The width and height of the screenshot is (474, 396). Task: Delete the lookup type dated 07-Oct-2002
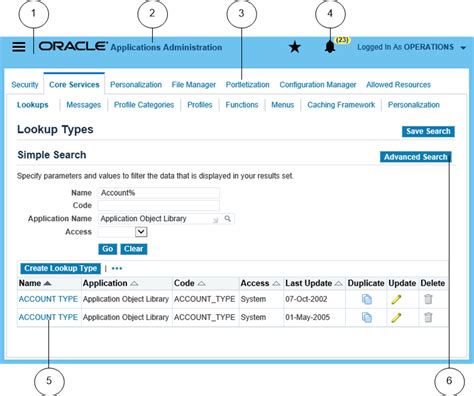[428, 299]
